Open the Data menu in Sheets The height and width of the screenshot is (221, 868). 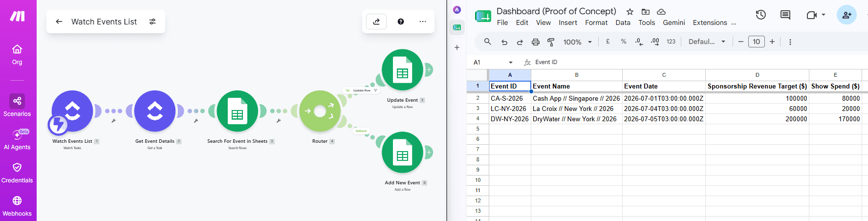point(623,22)
